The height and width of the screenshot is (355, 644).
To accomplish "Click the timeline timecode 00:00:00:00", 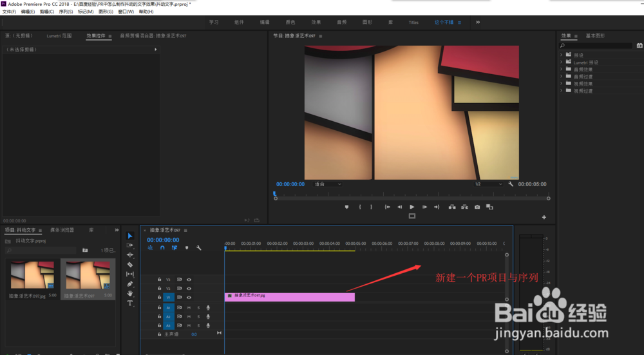I will [x=163, y=240].
